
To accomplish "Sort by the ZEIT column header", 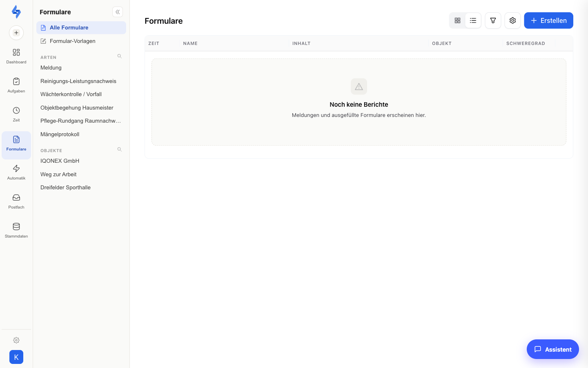I will [x=154, y=43].
